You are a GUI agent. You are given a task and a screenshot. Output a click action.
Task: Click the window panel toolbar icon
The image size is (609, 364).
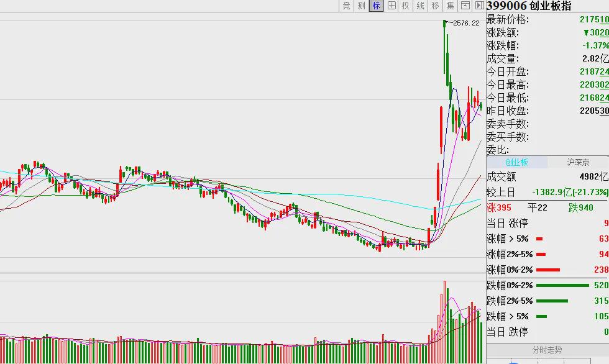pyautogui.click(x=465, y=6)
